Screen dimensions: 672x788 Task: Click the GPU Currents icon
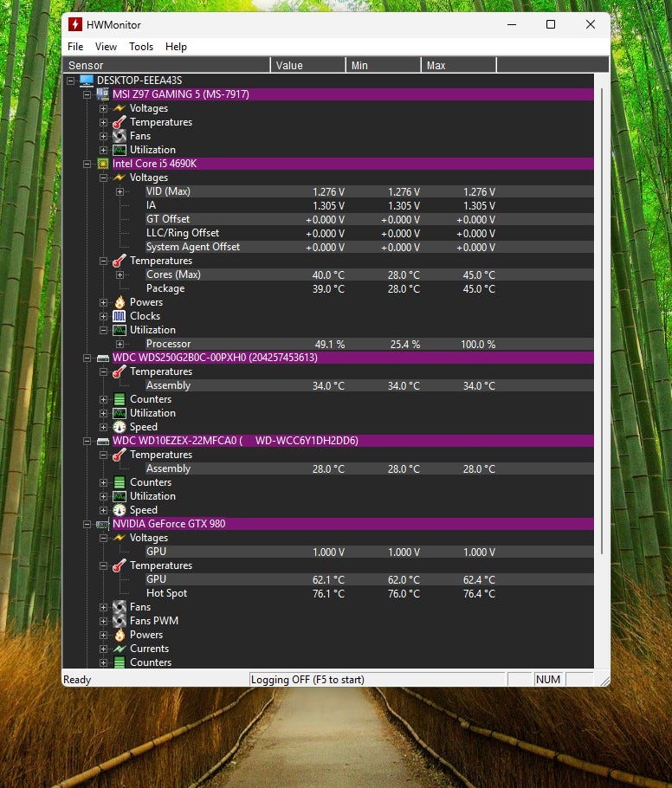120,649
